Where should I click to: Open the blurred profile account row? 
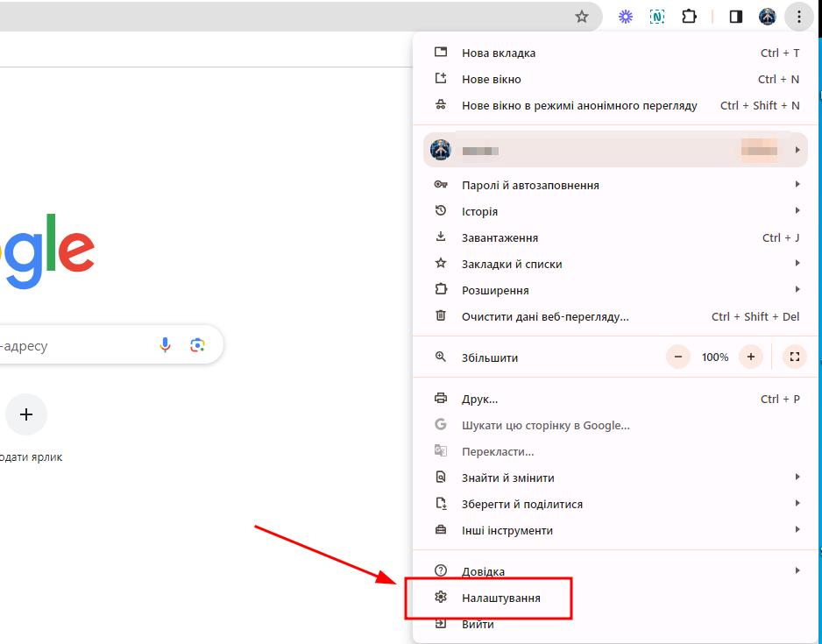(x=615, y=150)
